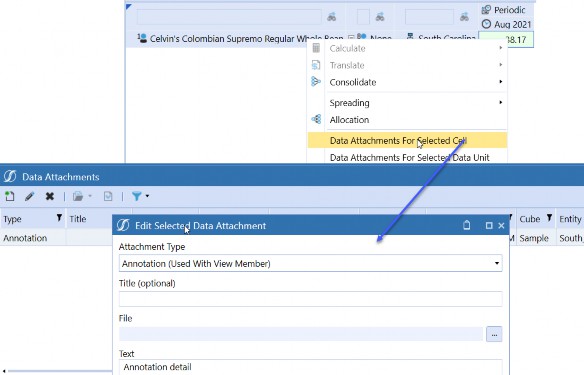Click binoculars nearest the Periodic header
The width and height of the screenshot is (584, 375).
coord(464,17)
